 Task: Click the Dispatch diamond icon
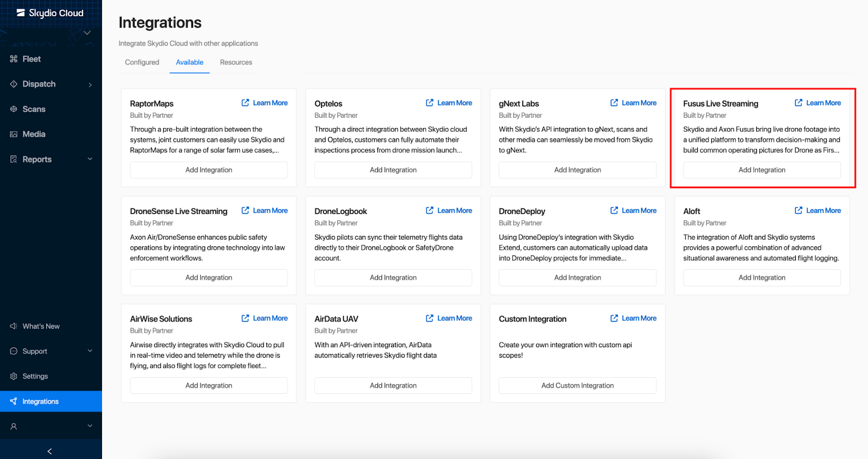pyautogui.click(x=14, y=84)
